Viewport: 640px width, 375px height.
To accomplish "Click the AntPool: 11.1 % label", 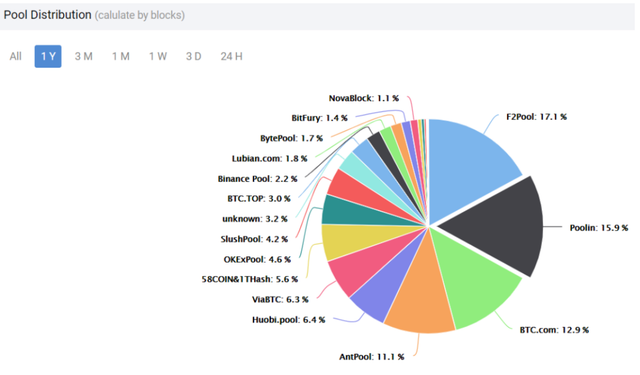I will (372, 357).
